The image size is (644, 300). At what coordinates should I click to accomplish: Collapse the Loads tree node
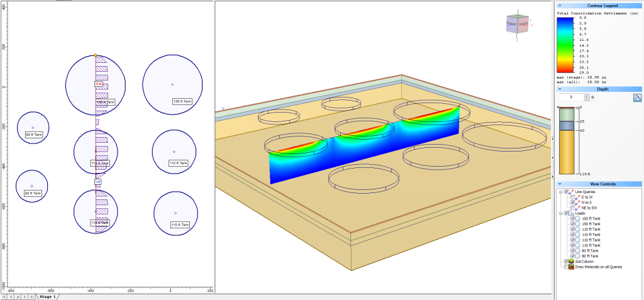tap(561, 213)
